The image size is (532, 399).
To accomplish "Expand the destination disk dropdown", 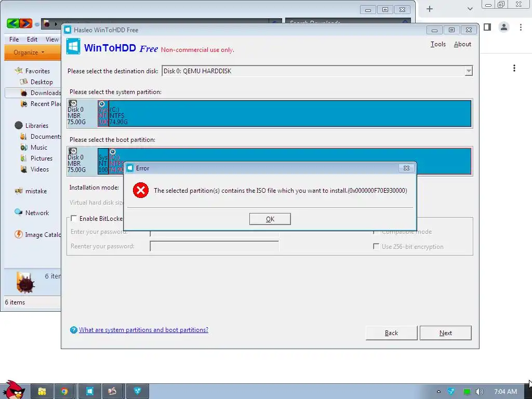I will [469, 71].
